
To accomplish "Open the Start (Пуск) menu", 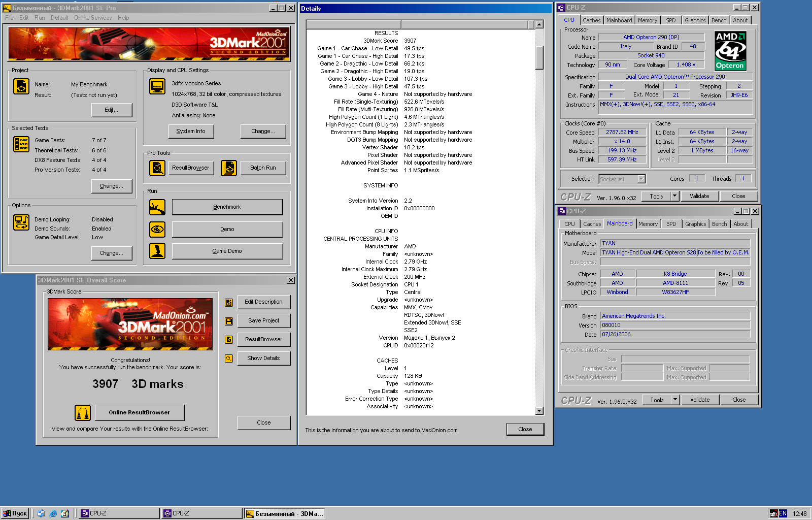I will click(x=15, y=513).
